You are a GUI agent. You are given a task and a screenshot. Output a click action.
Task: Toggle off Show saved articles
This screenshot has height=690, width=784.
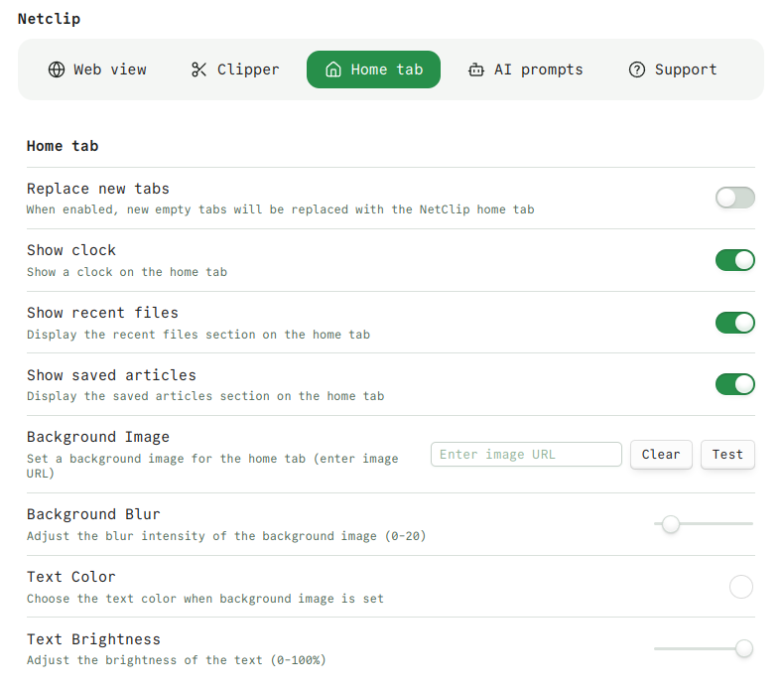(734, 384)
